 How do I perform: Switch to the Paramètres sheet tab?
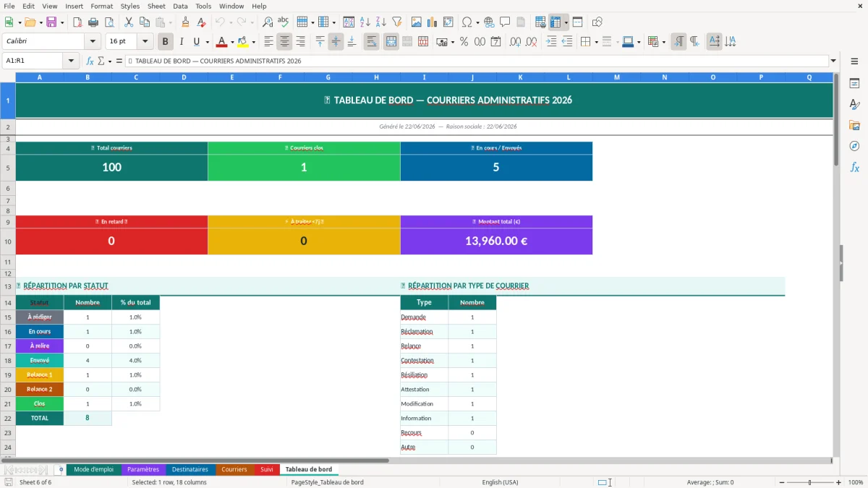tap(143, 469)
